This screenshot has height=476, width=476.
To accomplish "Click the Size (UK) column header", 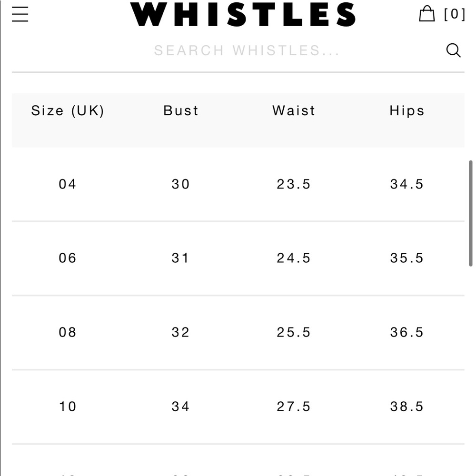I will coord(68,111).
